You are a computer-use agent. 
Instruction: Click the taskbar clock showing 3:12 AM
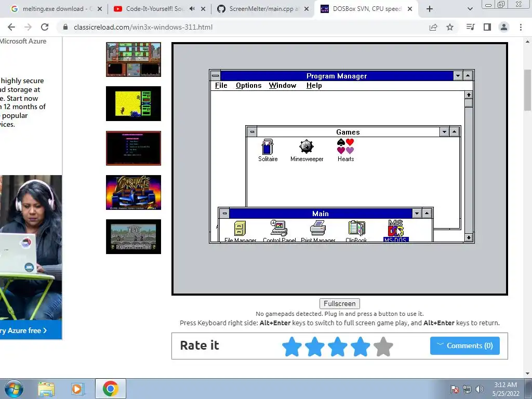506,389
